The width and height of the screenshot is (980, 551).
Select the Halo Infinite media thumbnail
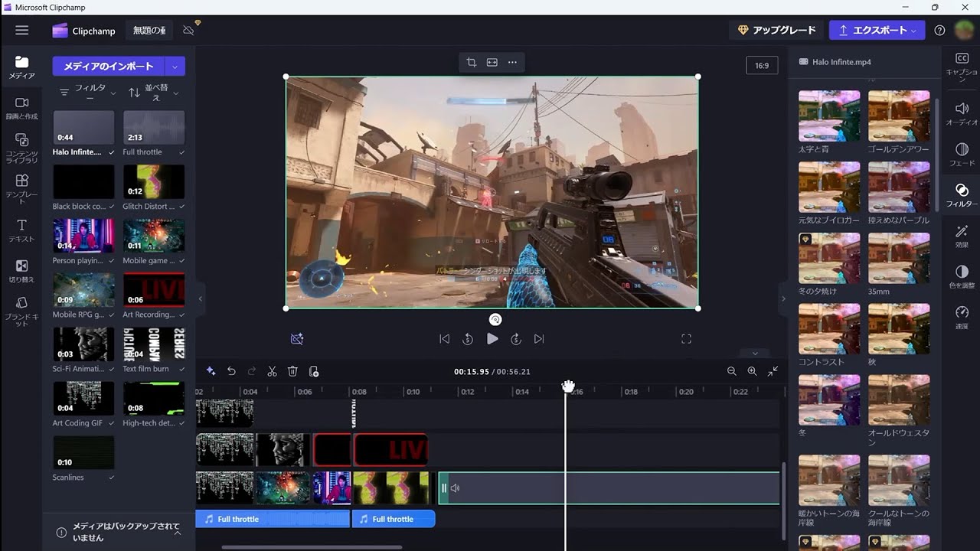pos(83,128)
